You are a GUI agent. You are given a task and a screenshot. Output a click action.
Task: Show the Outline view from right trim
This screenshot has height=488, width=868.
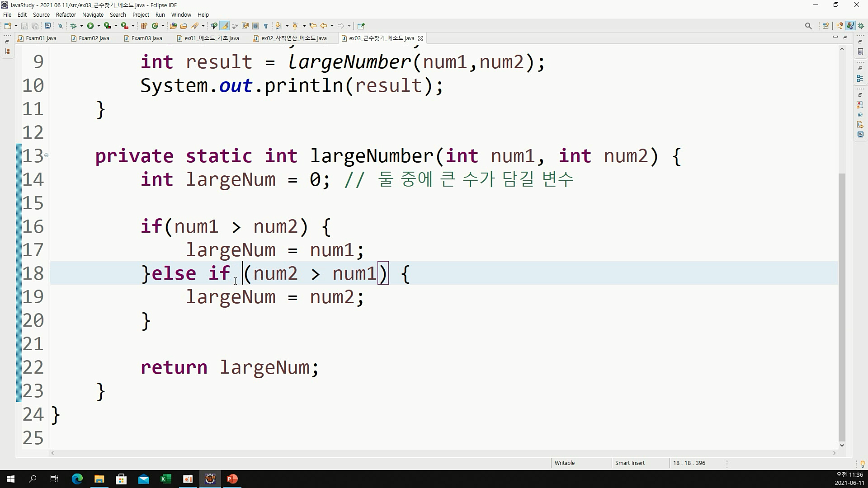pos(860,79)
